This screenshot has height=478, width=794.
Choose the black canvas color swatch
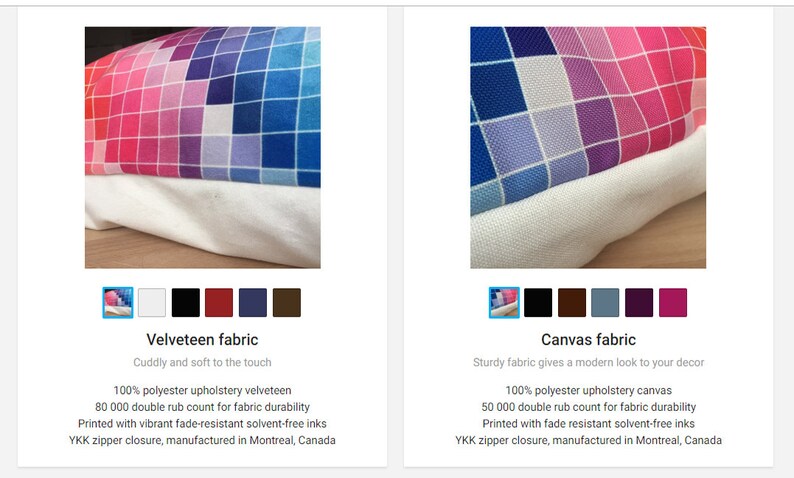click(x=538, y=303)
